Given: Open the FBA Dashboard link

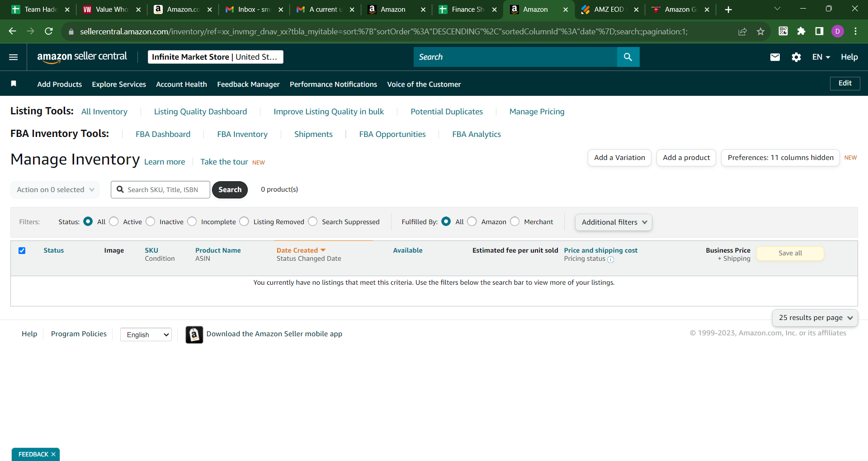Looking at the screenshot, I should pyautogui.click(x=163, y=134).
